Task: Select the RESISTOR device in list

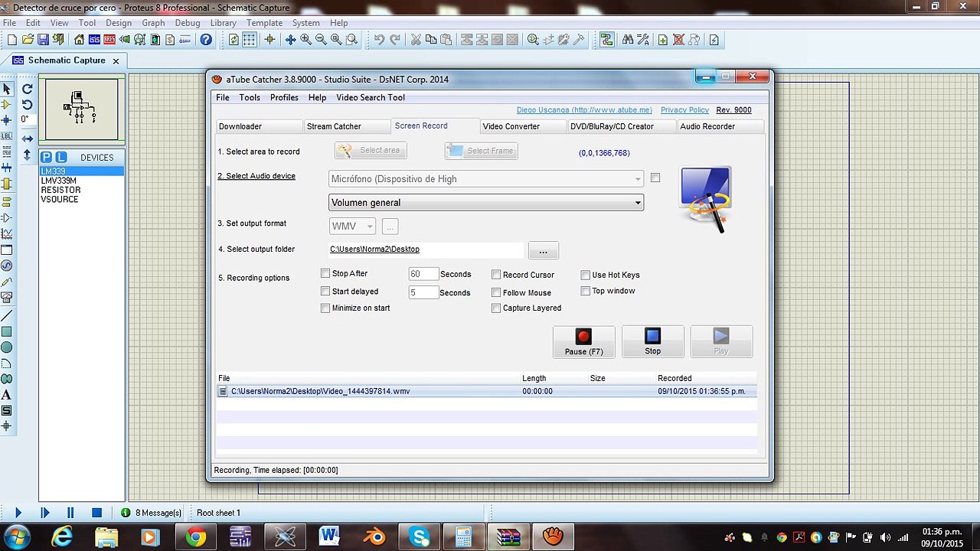Action: pos(60,190)
